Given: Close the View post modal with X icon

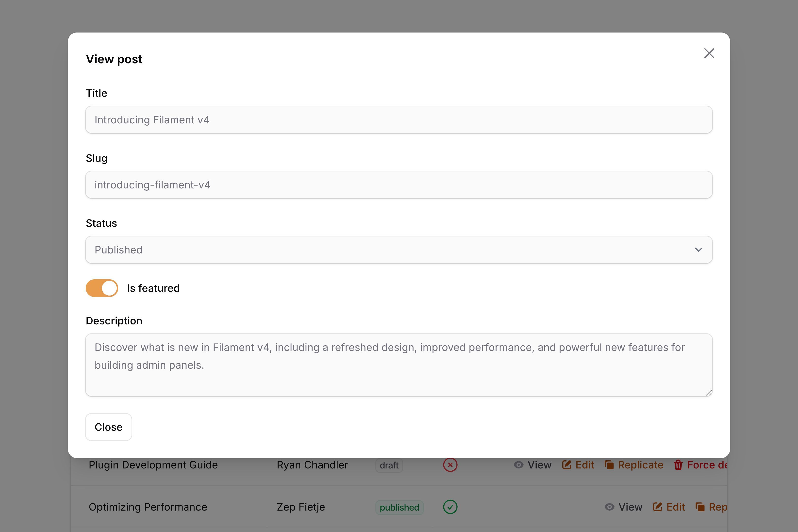Looking at the screenshot, I should 709,53.
